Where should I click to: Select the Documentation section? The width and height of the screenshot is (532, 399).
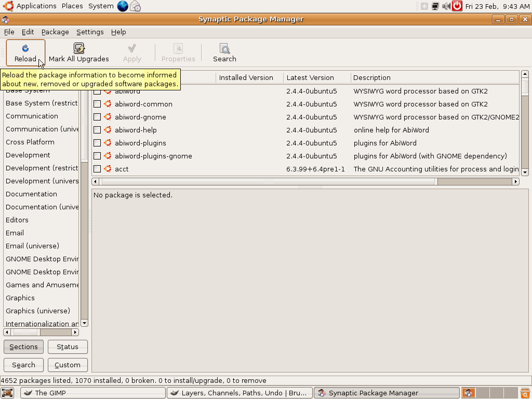coord(31,194)
